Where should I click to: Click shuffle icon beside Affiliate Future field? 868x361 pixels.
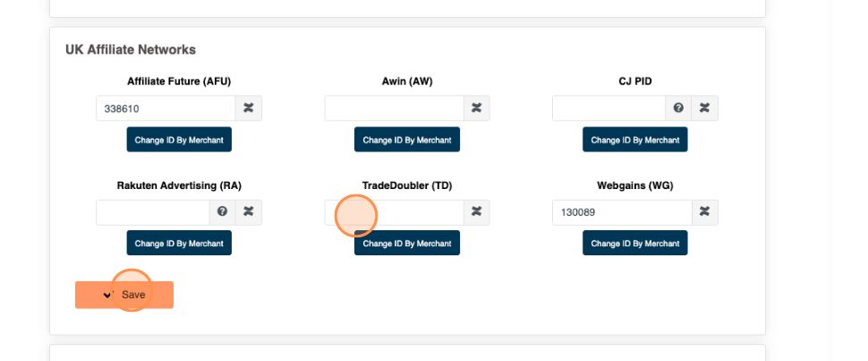(x=249, y=108)
